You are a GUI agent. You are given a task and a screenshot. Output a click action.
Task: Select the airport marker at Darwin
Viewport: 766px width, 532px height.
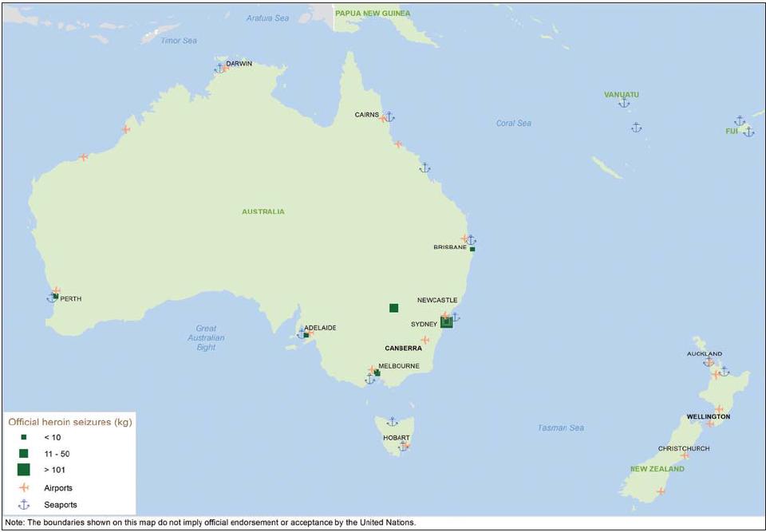[x=226, y=68]
